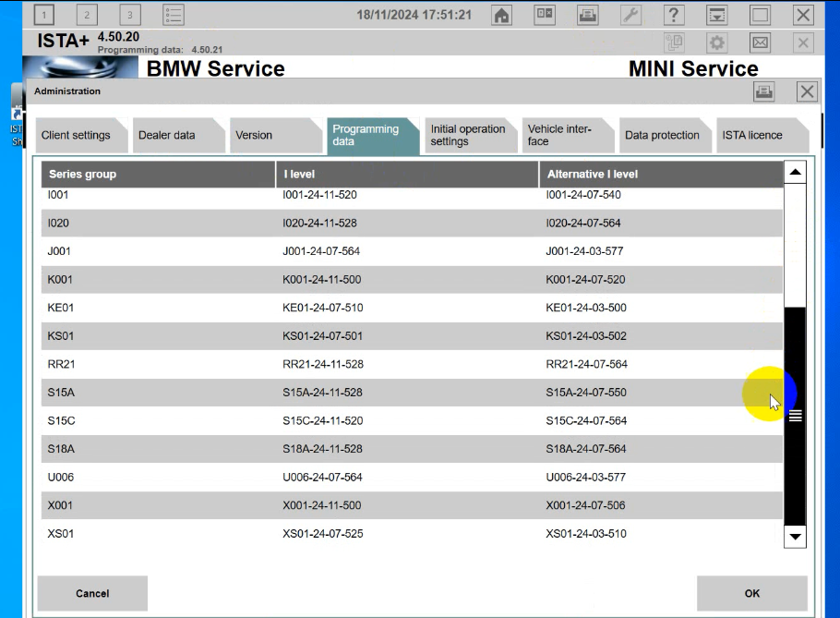Open the home screen via house icon

pyautogui.click(x=501, y=15)
